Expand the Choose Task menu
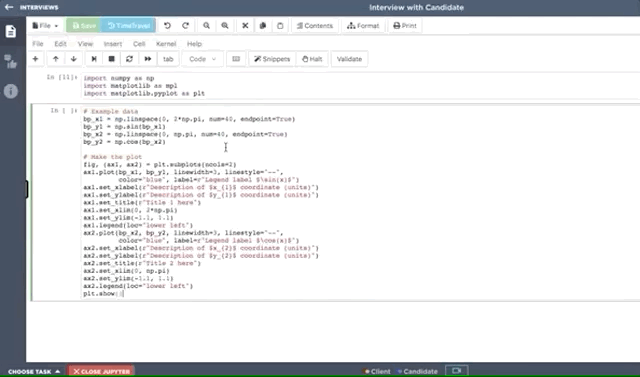640x377 pixels. [x=34, y=371]
